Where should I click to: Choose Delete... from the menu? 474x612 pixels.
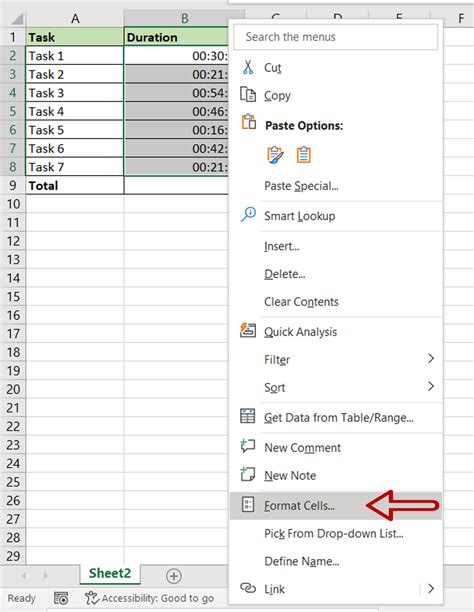coord(336,274)
